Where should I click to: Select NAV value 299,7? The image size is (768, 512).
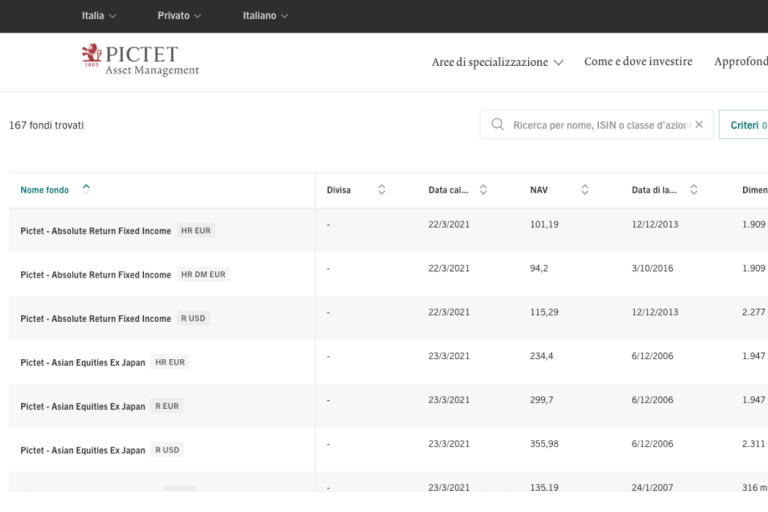(541, 400)
